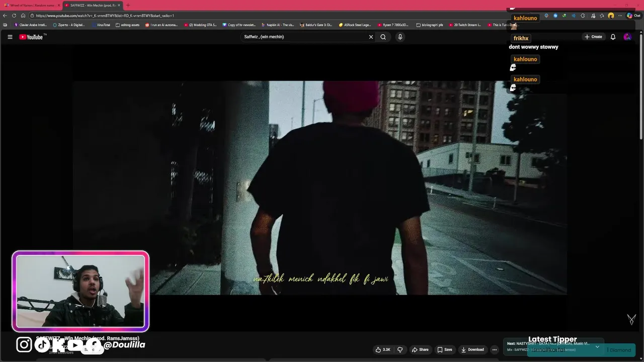This screenshot has width=644, height=362.
Task: Save the video to a playlist
Action: (x=445, y=349)
